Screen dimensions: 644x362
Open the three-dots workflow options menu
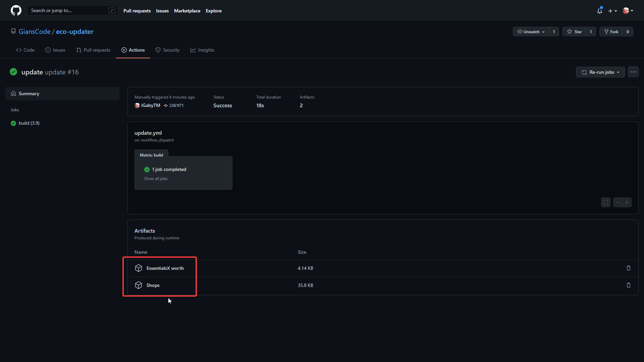point(633,72)
